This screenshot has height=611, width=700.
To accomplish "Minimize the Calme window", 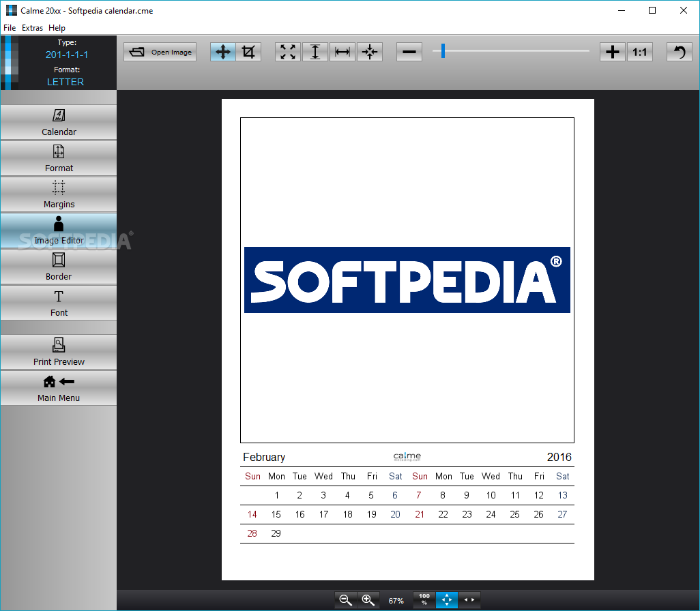I will pyautogui.click(x=622, y=10).
